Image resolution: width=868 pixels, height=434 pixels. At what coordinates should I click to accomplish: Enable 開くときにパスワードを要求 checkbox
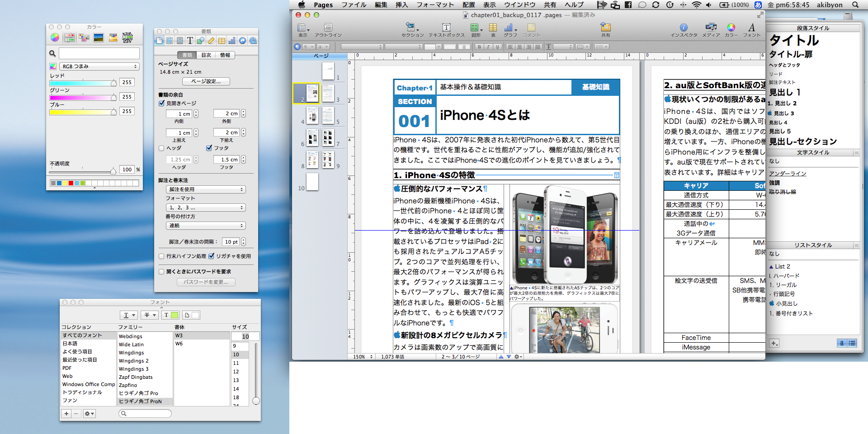pos(161,272)
